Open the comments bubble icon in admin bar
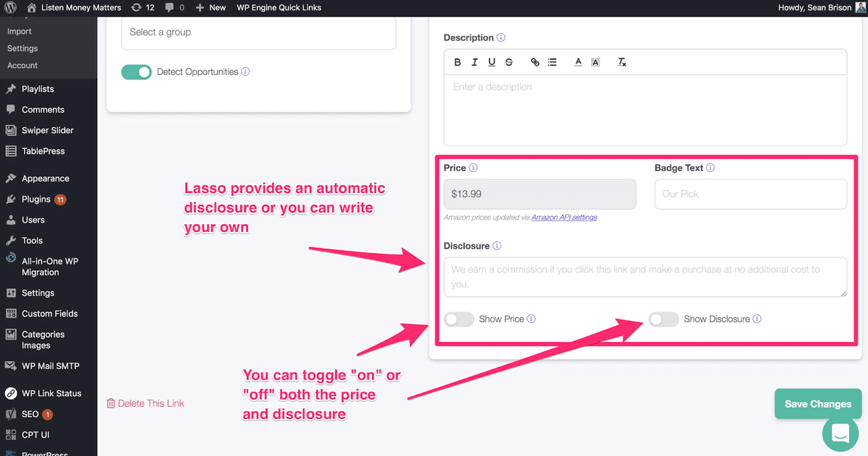868x456 pixels. pos(174,7)
